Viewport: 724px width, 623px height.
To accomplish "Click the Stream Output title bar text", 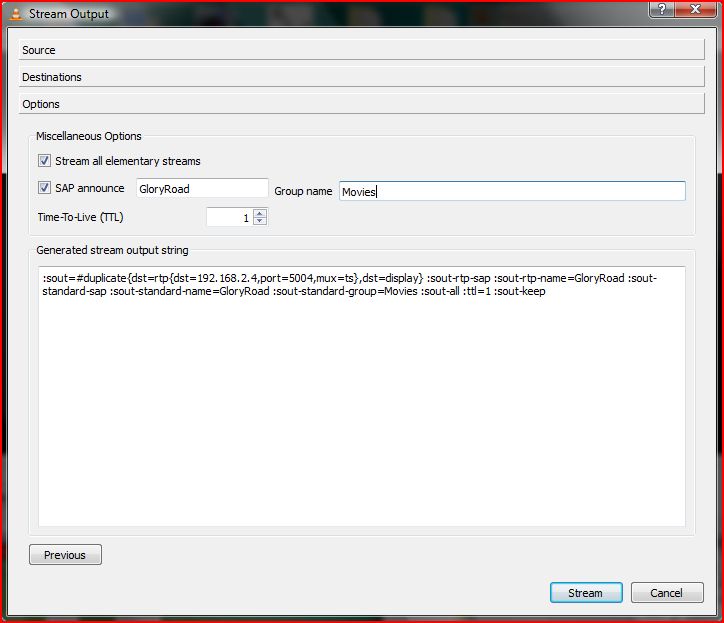I will [69, 14].
